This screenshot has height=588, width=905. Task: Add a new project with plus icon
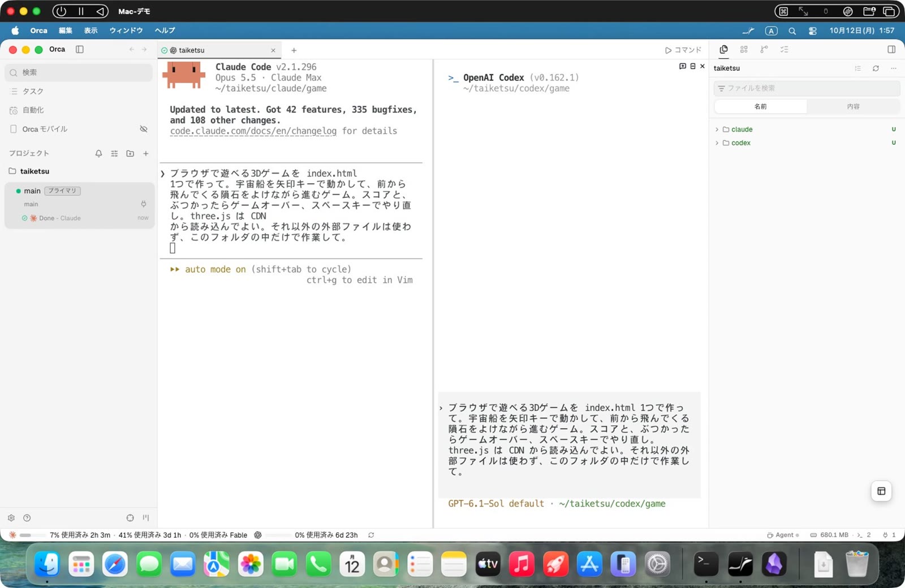[146, 153]
